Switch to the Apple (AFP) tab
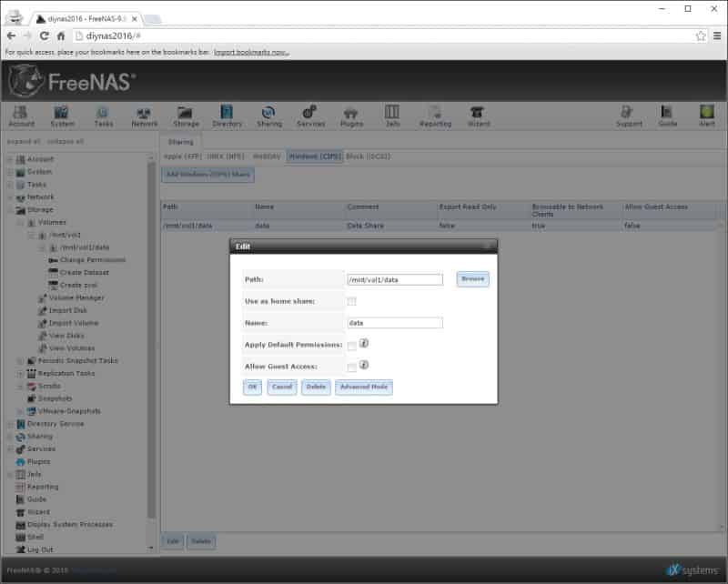The height and width of the screenshot is (584, 728). (182, 156)
